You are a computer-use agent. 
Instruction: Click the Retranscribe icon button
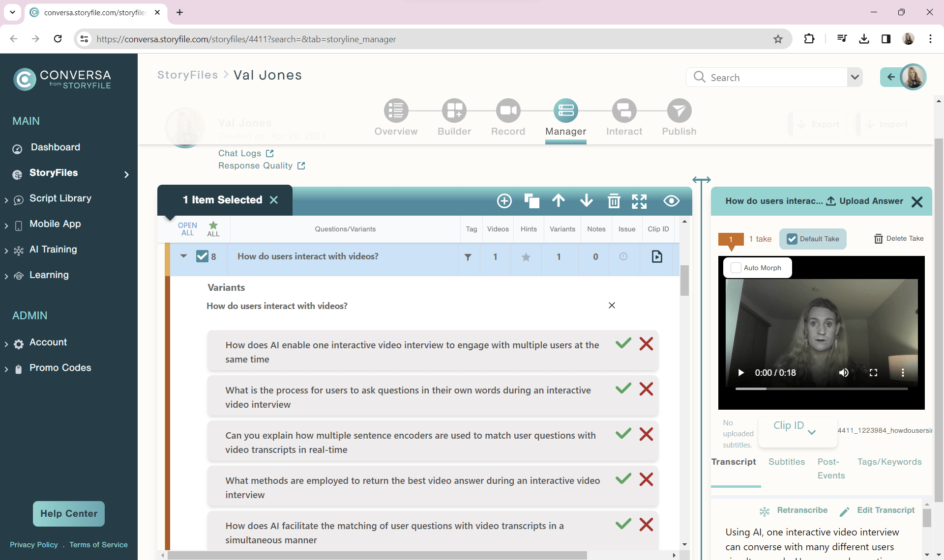click(765, 511)
